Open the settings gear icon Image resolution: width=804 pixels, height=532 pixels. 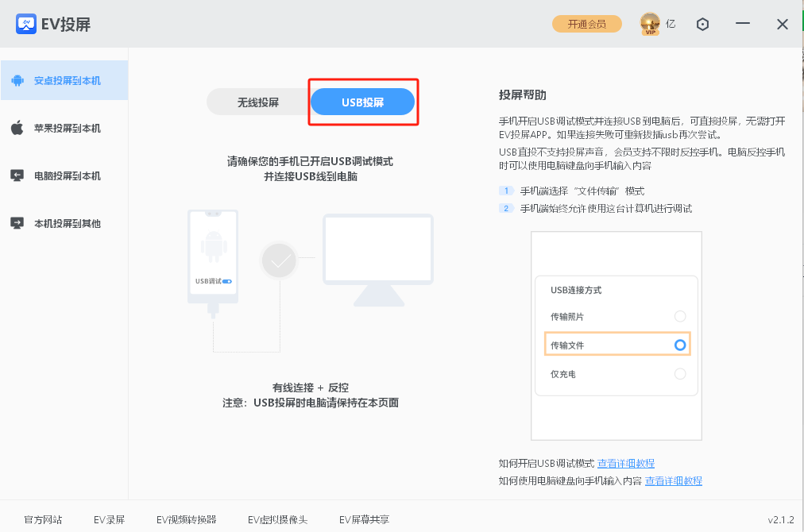pyautogui.click(x=702, y=24)
